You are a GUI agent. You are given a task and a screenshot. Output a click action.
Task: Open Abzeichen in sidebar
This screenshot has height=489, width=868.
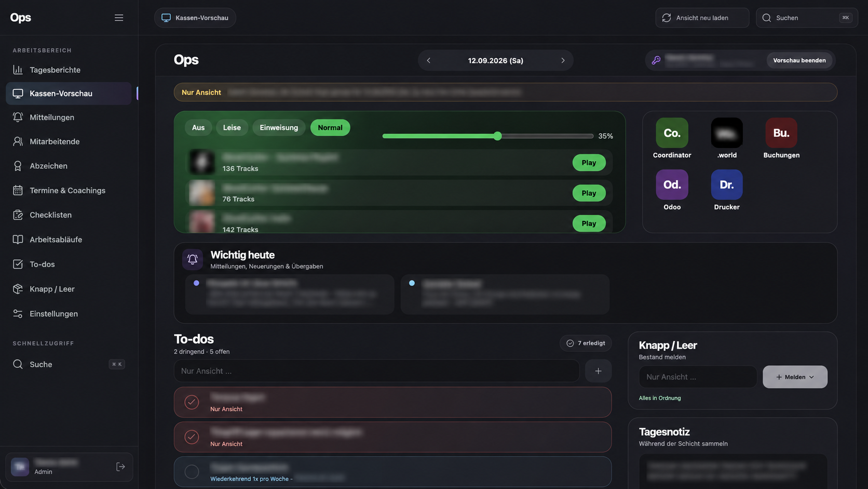[69, 166]
